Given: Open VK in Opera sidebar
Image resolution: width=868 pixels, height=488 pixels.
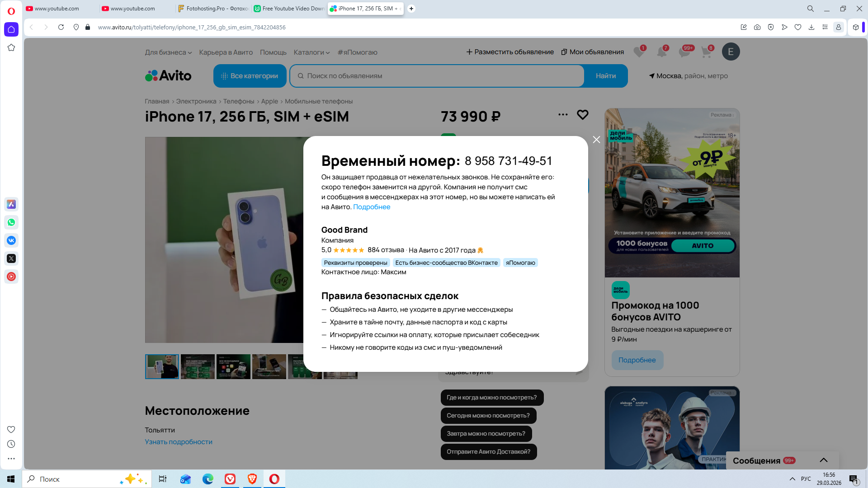Looking at the screenshot, I should pyautogui.click(x=11, y=240).
